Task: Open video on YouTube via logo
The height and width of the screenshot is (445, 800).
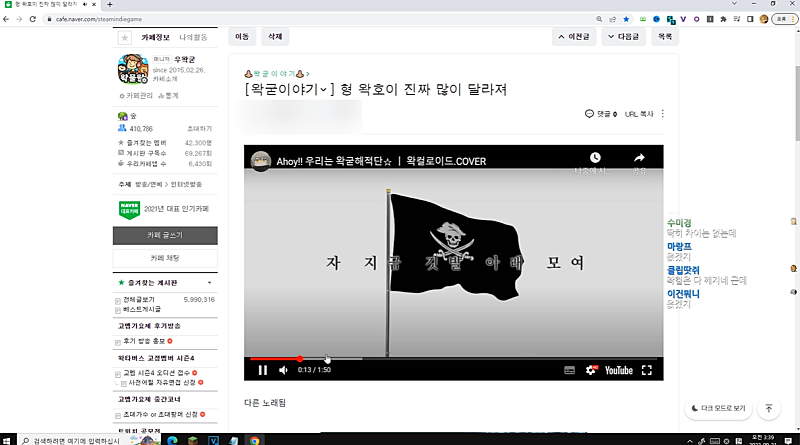Action: point(619,370)
